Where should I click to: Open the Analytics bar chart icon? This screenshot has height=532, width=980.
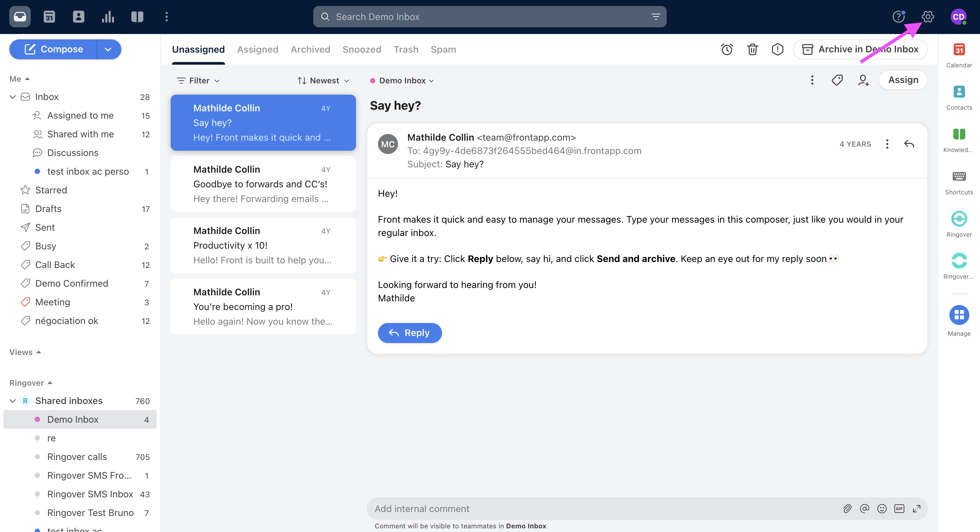(108, 17)
